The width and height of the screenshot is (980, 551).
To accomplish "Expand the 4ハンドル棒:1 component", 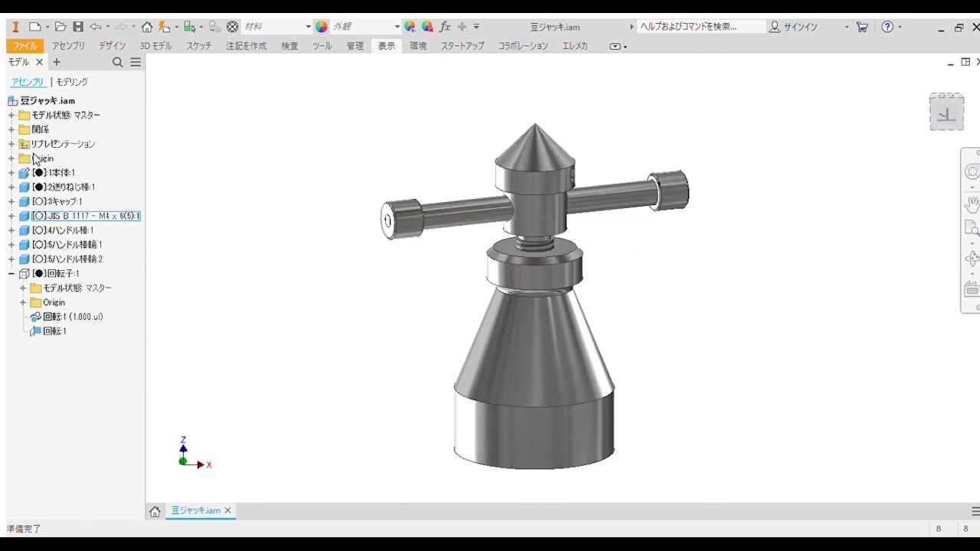I will pos(11,230).
